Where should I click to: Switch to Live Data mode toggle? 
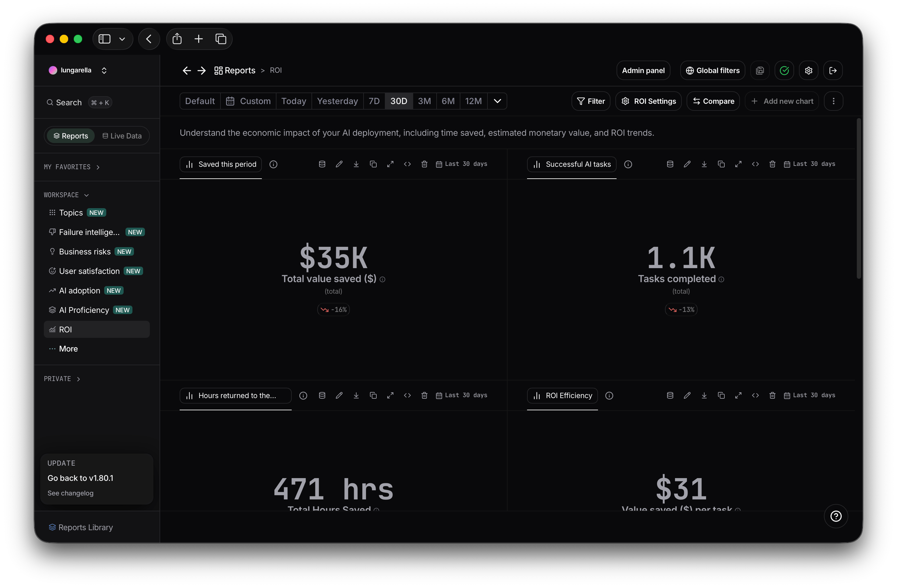click(122, 136)
